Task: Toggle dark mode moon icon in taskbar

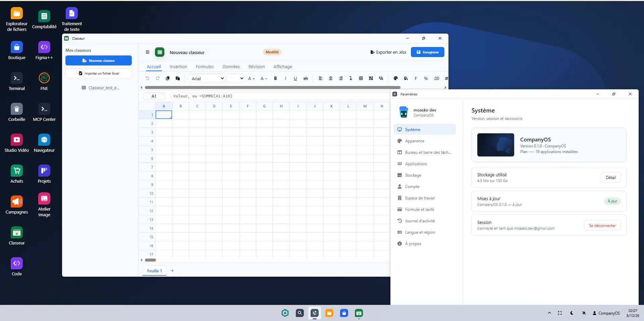Action: 572,313
